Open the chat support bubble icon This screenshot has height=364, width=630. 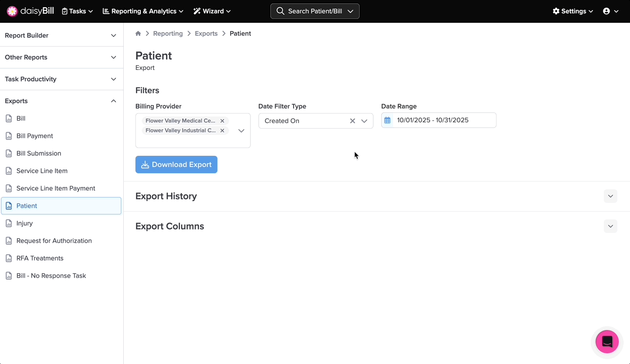607,342
